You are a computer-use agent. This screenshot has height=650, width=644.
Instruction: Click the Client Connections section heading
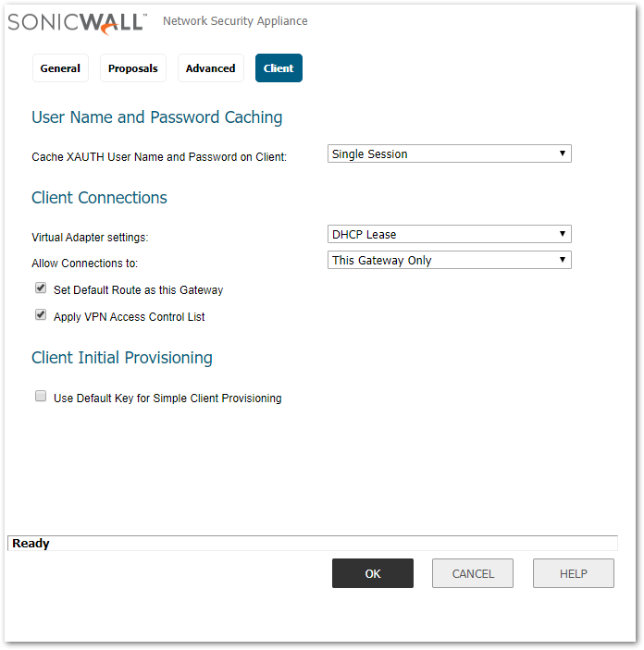click(100, 198)
